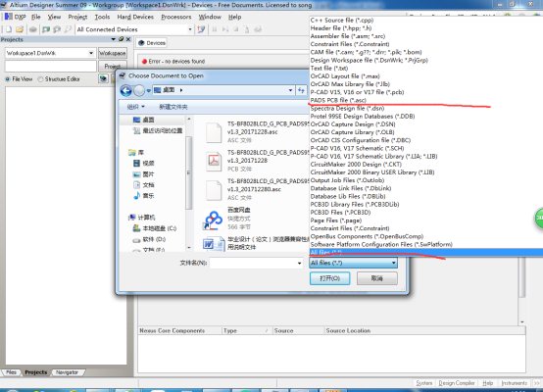
Task: Click the live update icon after devices dropdown
Action: [x=201, y=29]
